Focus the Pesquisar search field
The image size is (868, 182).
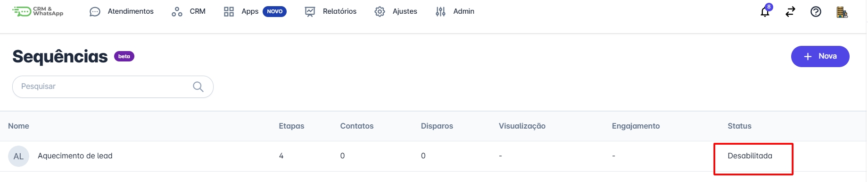(x=113, y=87)
